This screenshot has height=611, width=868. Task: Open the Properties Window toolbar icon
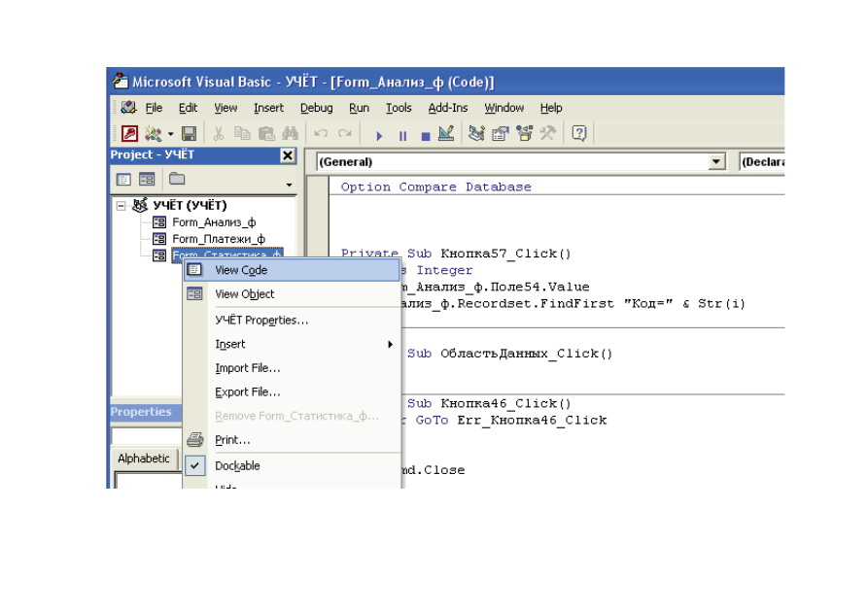click(500, 133)
